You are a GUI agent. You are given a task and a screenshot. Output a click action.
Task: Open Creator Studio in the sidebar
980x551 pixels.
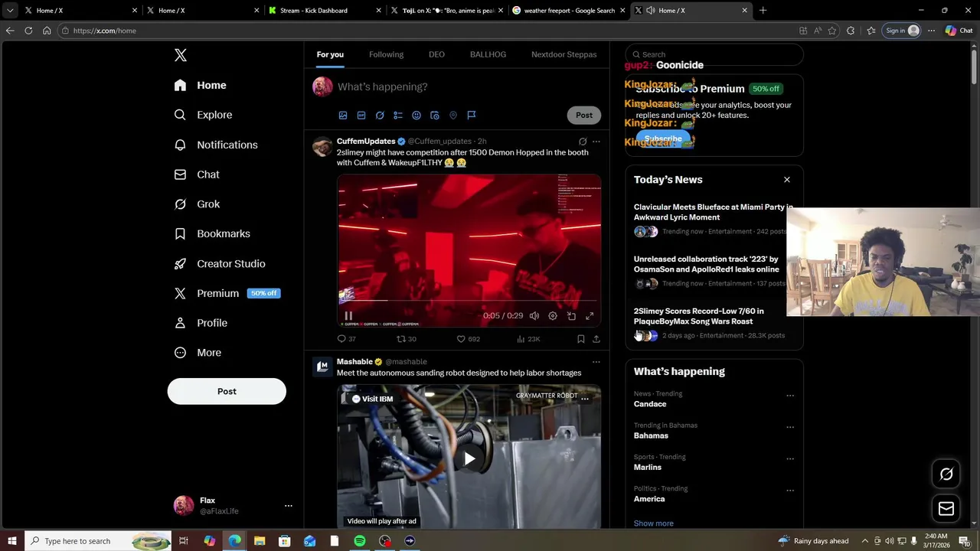click(220, 263)
